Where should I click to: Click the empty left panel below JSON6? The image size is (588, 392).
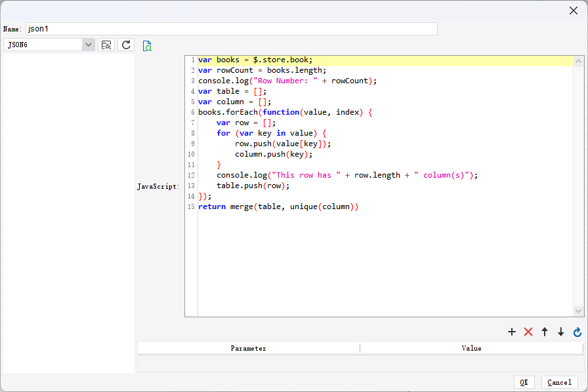pos(68,210)
